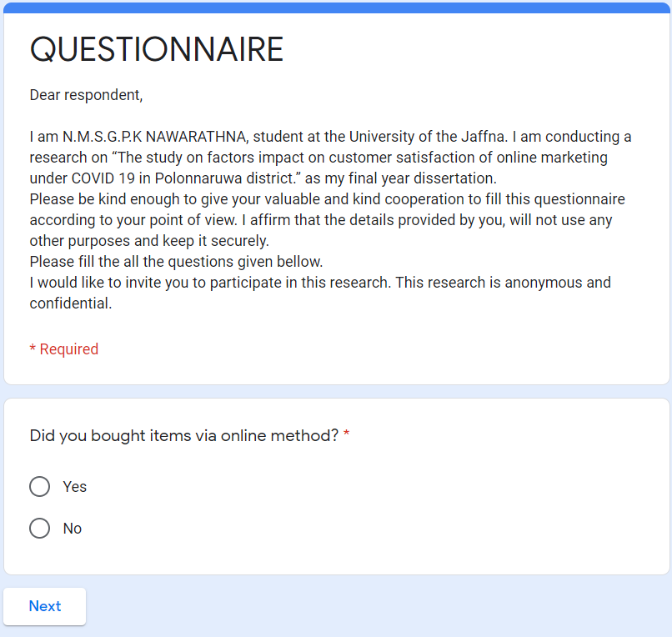This screenshot has height=637, width=672.
Task: Click the red asterisk beside the question
Action: coord(348,434)
